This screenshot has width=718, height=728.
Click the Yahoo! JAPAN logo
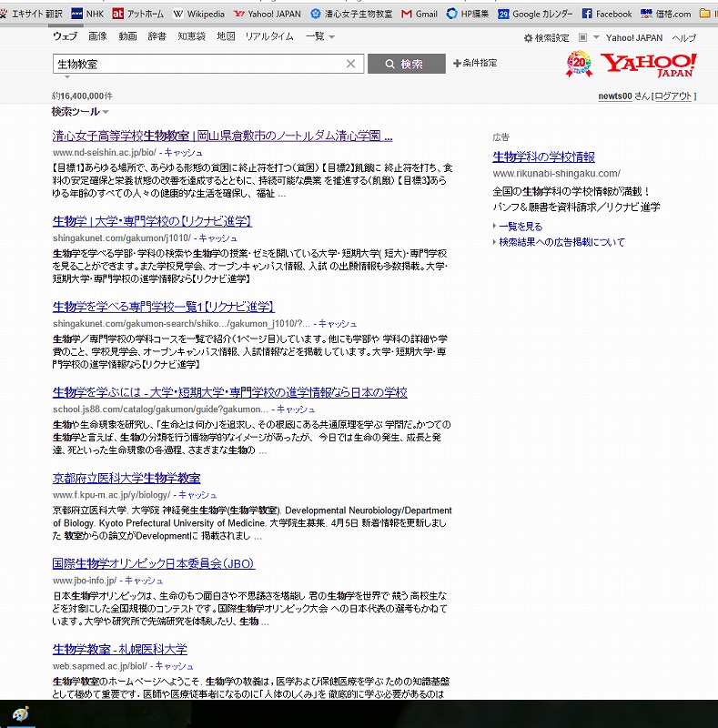click(648, 65)
